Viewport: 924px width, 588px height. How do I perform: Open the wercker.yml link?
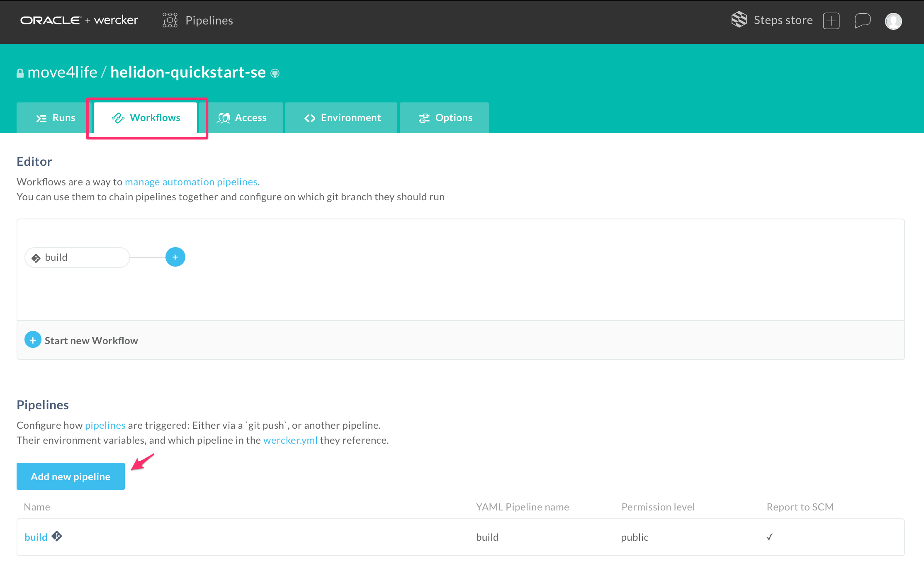click(x=290, y=440)
